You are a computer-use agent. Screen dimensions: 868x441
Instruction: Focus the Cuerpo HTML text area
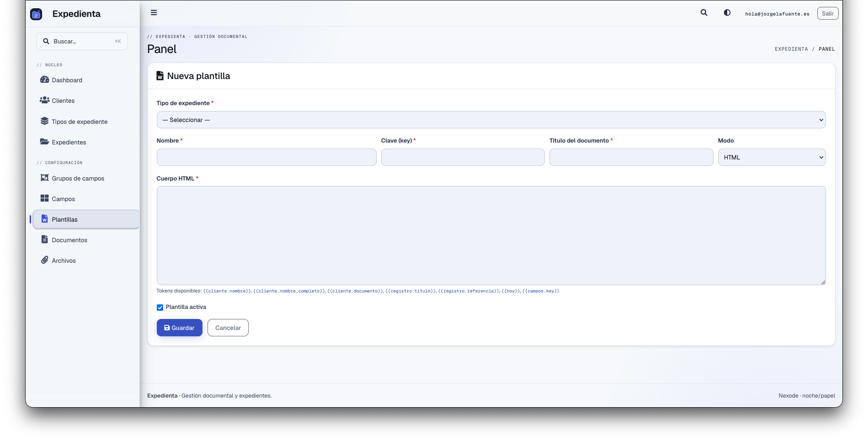[491, 235]
